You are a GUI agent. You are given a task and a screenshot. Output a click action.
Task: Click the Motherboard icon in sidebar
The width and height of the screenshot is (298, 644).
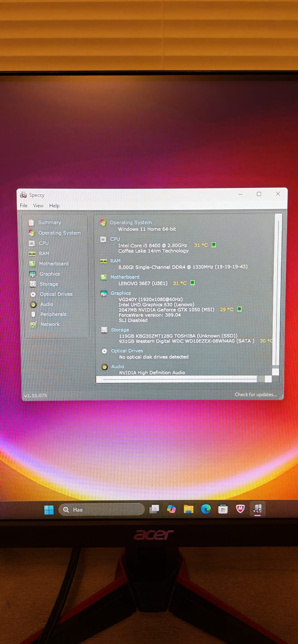pos(32,264)
